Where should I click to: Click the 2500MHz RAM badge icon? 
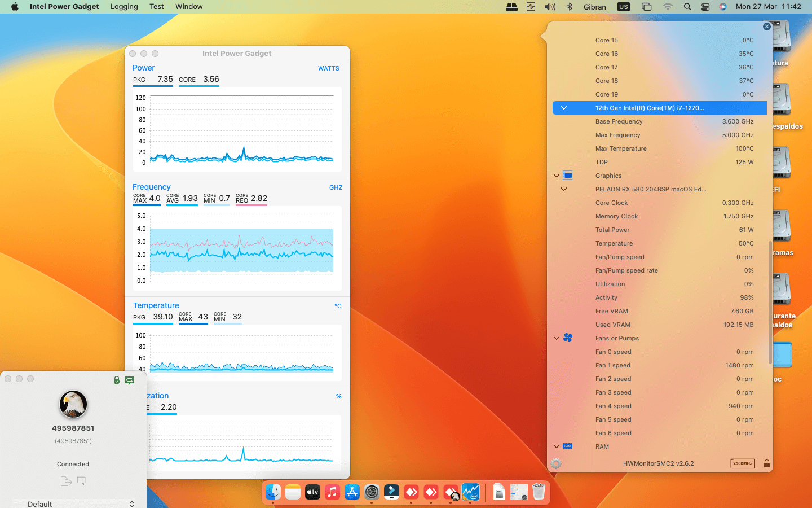click(742, 463)
